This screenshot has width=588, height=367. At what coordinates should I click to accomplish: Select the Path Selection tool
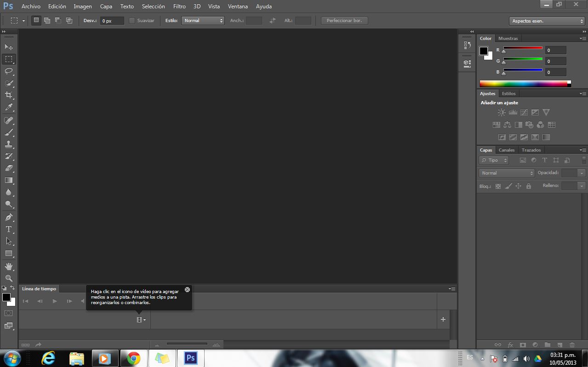9,241
